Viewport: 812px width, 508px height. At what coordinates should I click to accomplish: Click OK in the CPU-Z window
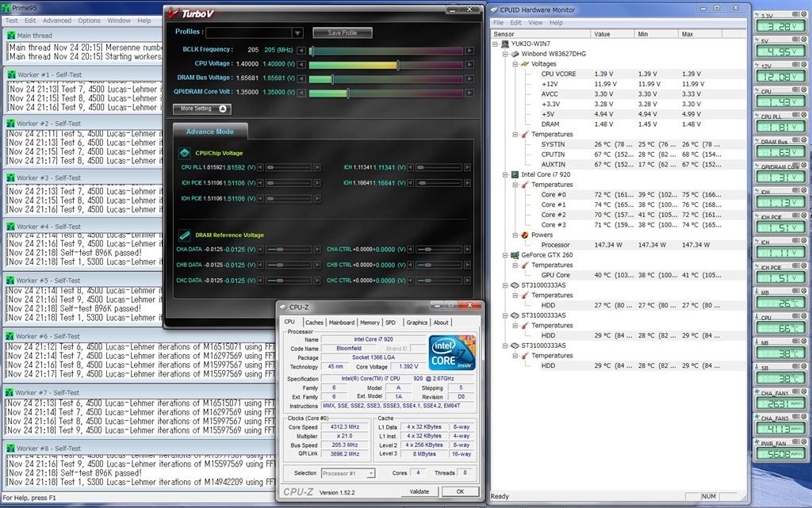click(x=461, y=491)
